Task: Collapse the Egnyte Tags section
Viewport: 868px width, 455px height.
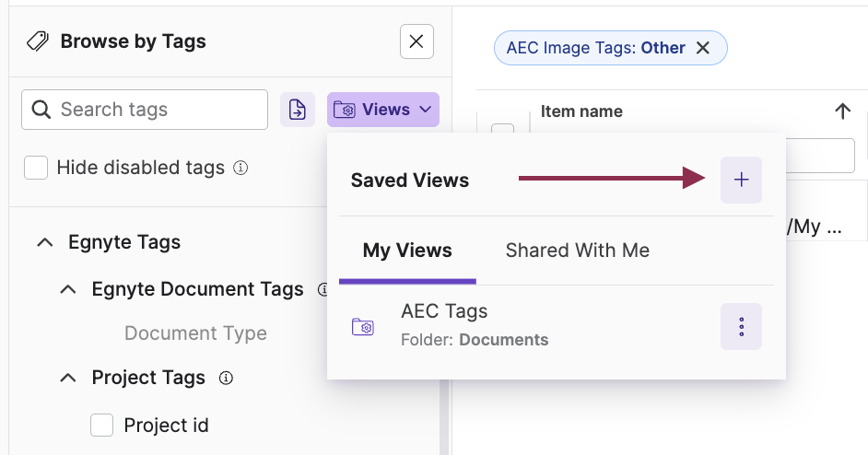Action: coord(45,242)
